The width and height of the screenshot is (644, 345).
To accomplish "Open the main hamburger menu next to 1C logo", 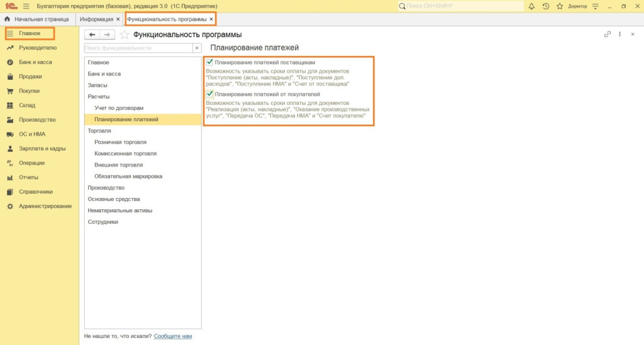I will coord(26,6).
